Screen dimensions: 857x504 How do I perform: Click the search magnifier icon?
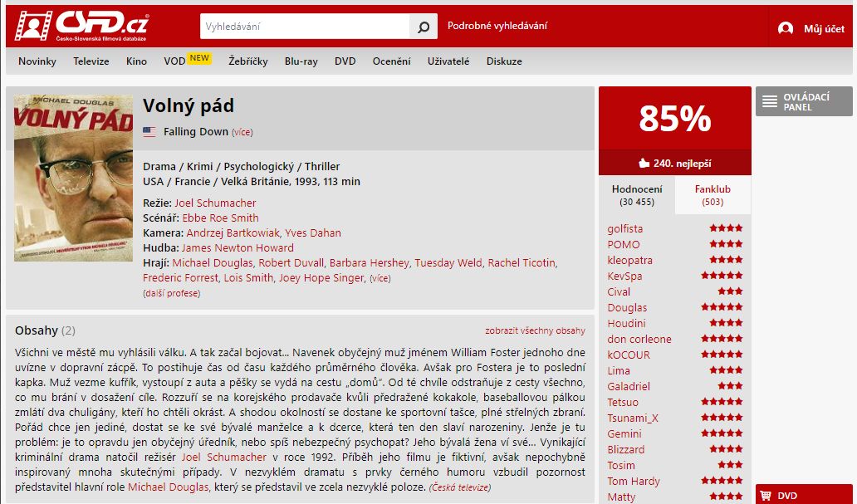coord(424,27)
